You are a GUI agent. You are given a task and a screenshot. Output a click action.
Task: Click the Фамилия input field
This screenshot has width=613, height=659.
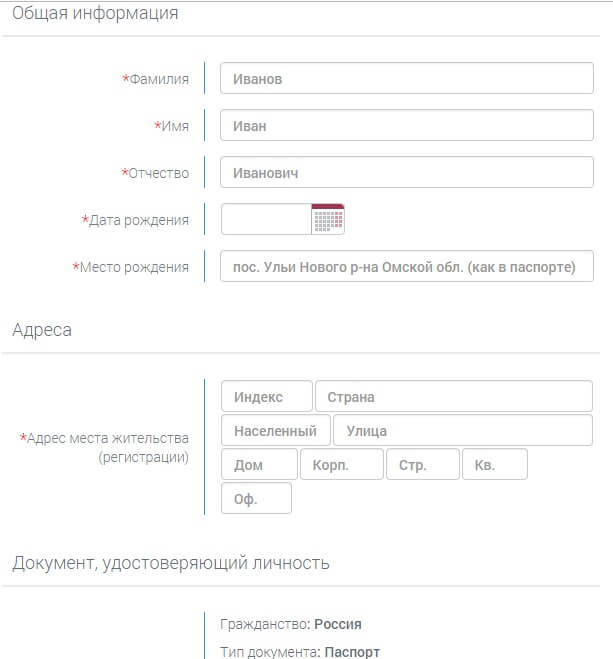tap(407, 78)
